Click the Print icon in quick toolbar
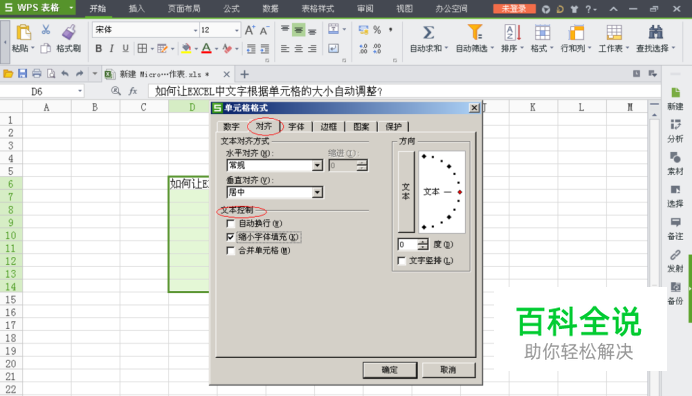Image resolution: width=692 pixels, height=396 pixels. click(37, 74)
